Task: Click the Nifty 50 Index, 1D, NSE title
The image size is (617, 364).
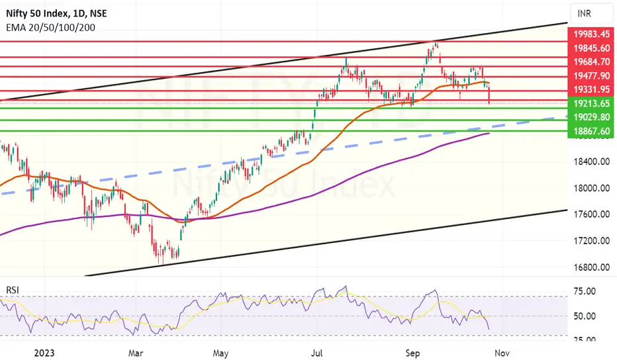Action: click(56, 13)
